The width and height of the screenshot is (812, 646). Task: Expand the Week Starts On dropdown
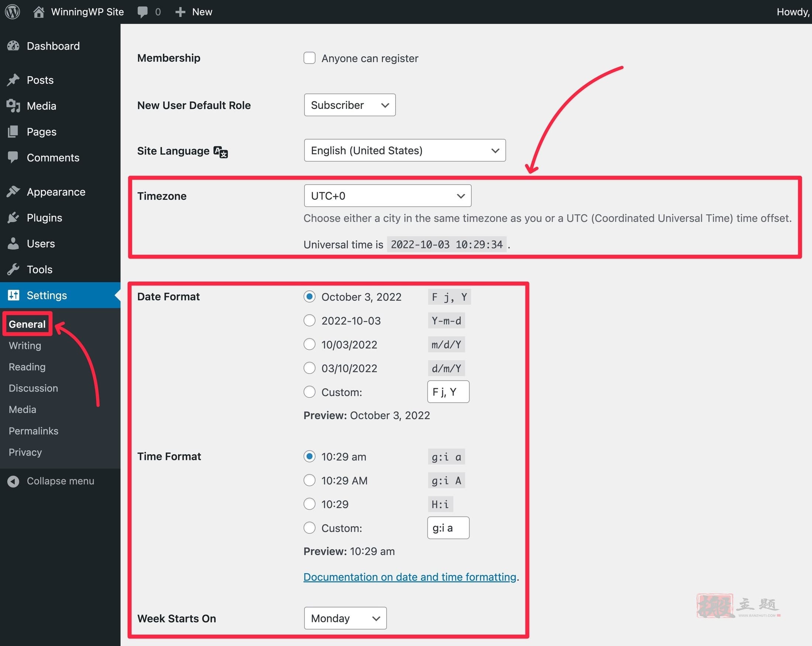click(345, 618)
